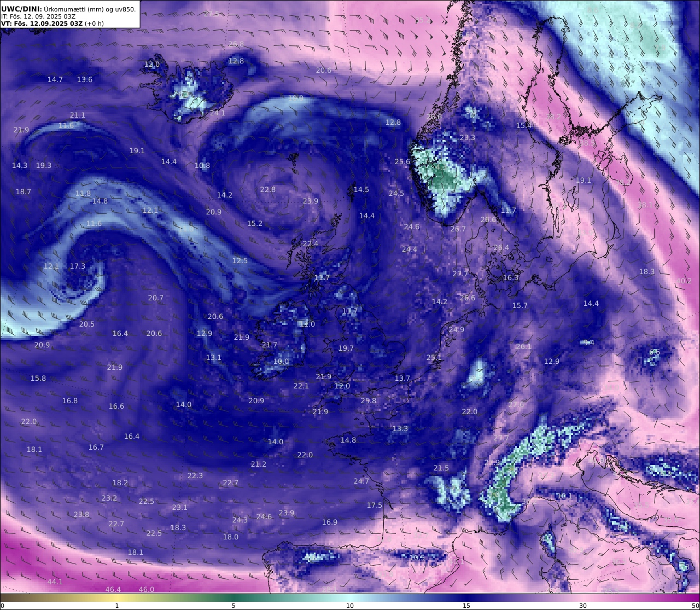Click the map value 19.7
700x610 pixels.
click(x=346, y=348)
